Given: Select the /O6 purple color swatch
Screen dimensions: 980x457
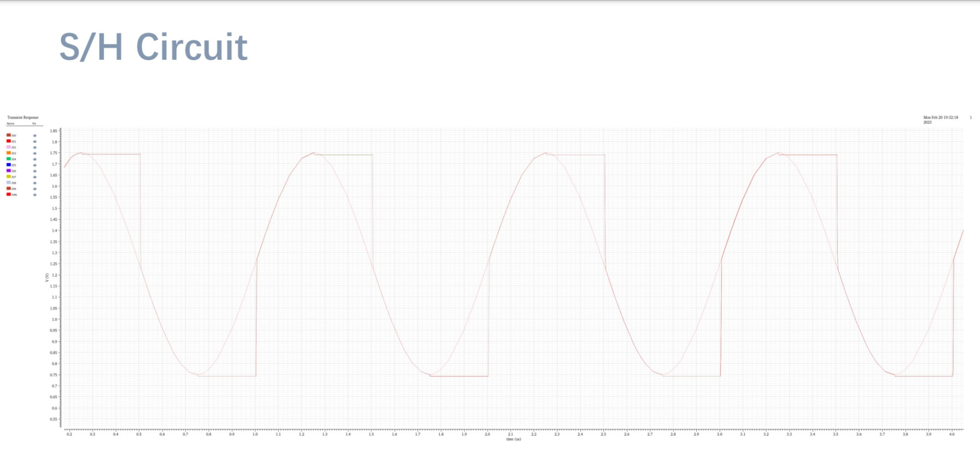Looking at the screenshot, I should (8, 170).
